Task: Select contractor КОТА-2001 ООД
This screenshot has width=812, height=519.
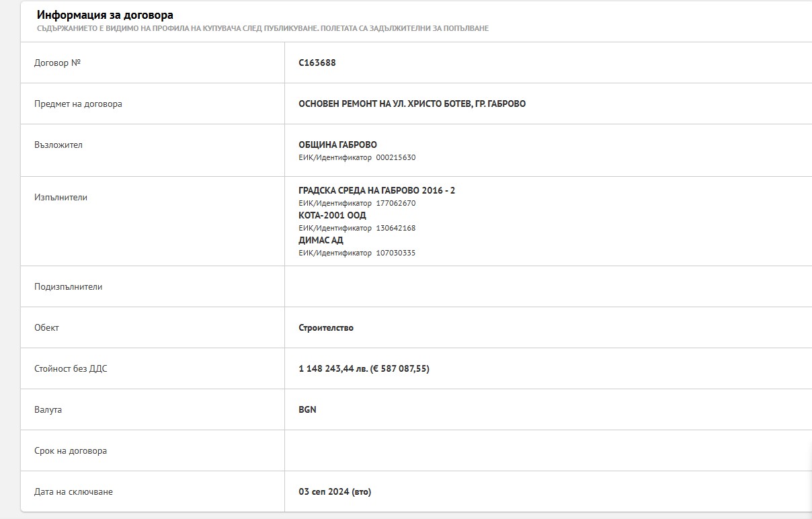Action: [332, 215]
